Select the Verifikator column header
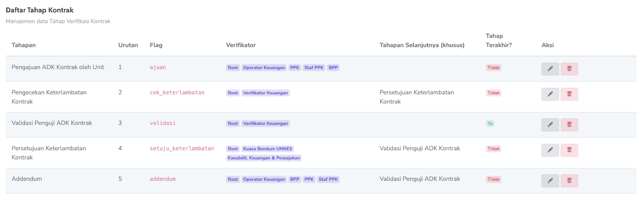 pyautogui.click(x=241, y=45)
